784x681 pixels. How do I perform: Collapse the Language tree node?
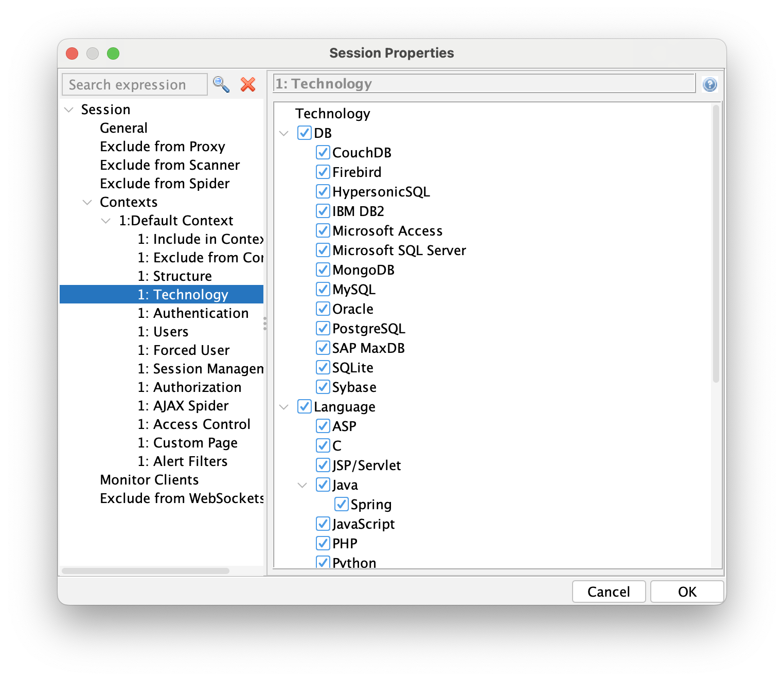[x=284, y=407]
